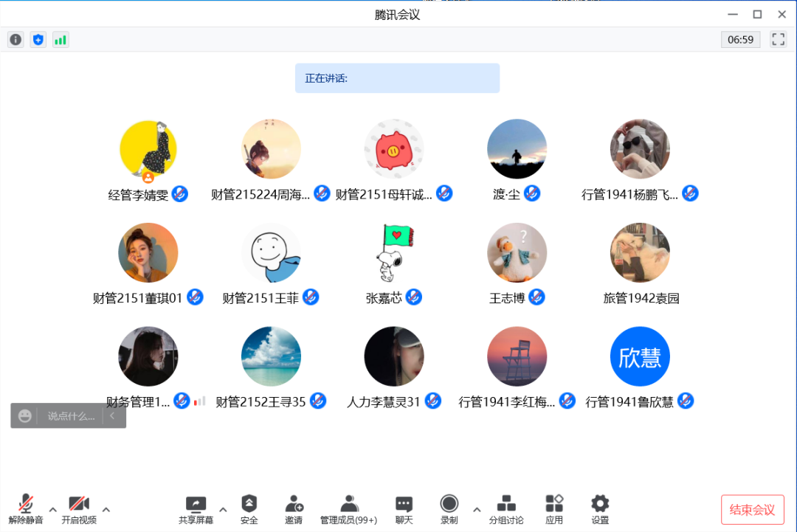Enter full screen mode
797x532 pixels.
778,40
